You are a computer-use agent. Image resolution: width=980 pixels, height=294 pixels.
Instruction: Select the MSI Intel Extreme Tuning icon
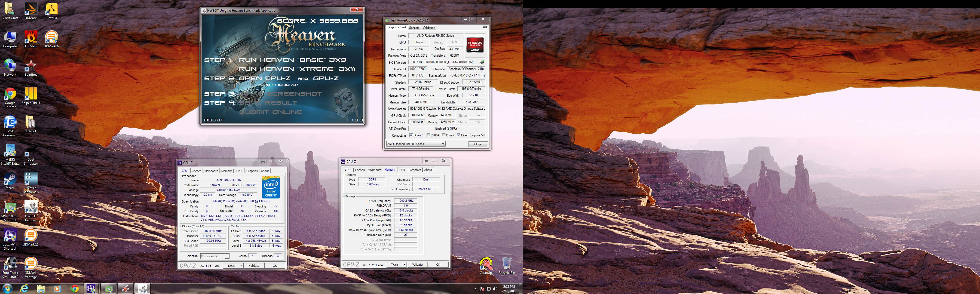click(x=10, y=154)
